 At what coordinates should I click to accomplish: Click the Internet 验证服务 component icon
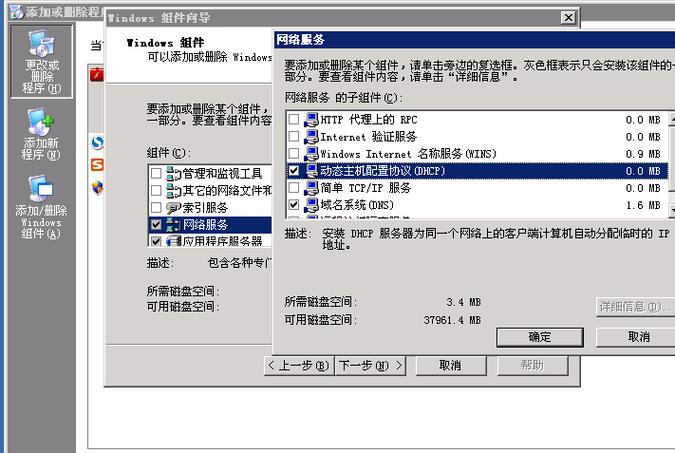(x=311, y=137)
